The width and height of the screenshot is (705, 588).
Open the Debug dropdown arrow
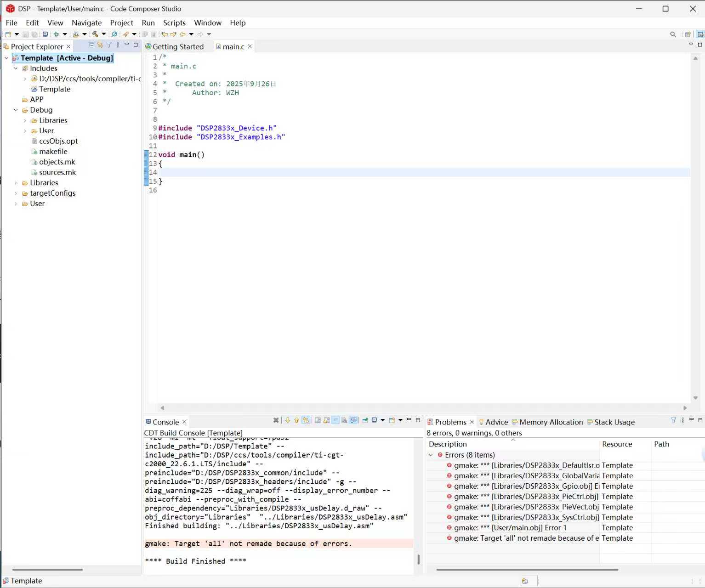coord(65,34)
